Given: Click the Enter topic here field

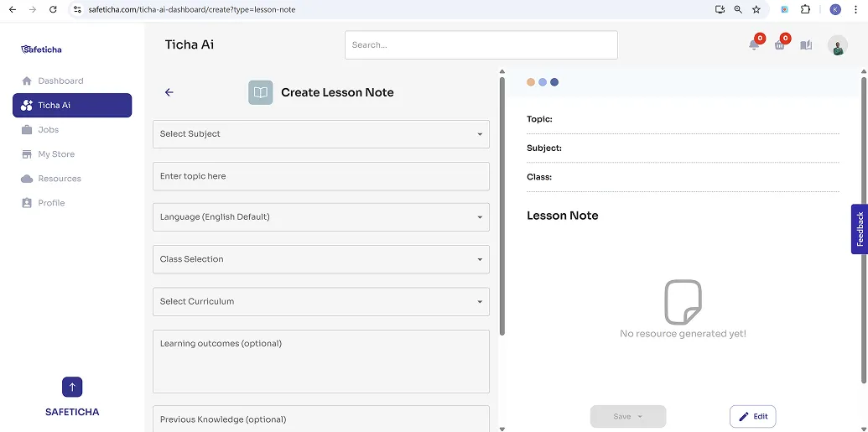Looking at the screenshot, I should (321, 176).
